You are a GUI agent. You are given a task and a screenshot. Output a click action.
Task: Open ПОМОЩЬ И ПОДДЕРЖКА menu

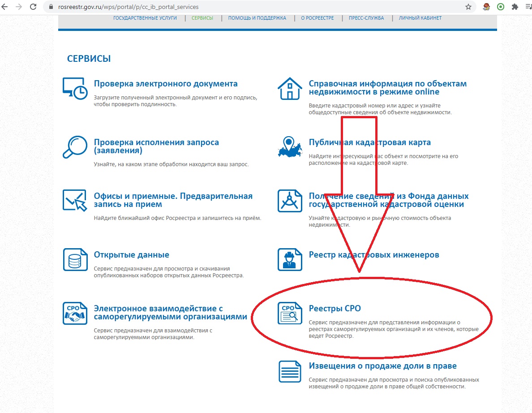tap(257, 18)
